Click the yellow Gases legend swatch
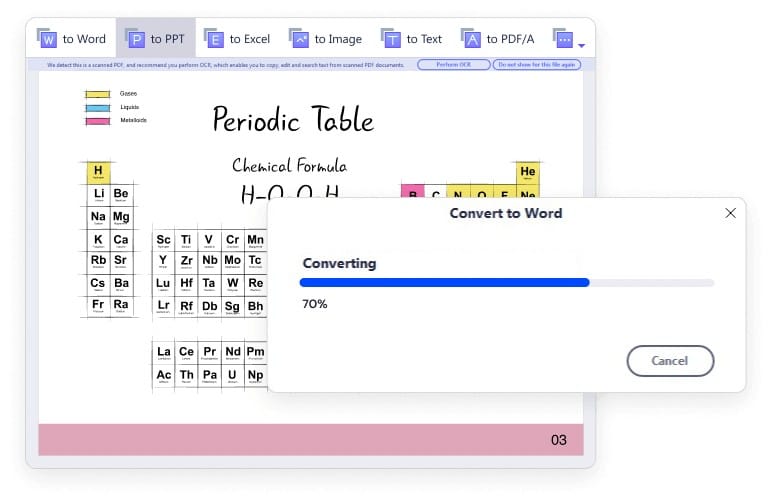Screen dimensions: 772x502 pyautogui.click(x=97, y=94)
